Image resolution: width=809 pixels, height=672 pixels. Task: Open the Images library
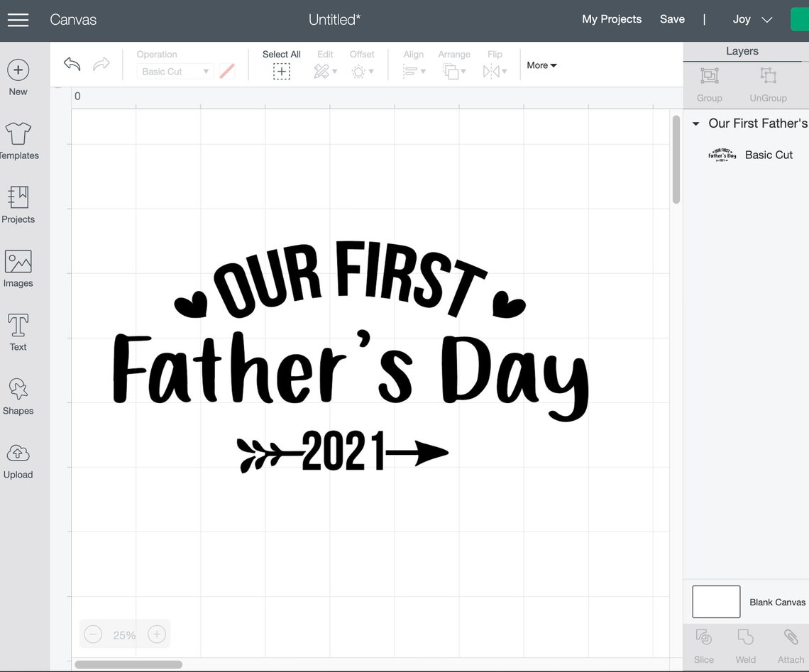(18, 269)
